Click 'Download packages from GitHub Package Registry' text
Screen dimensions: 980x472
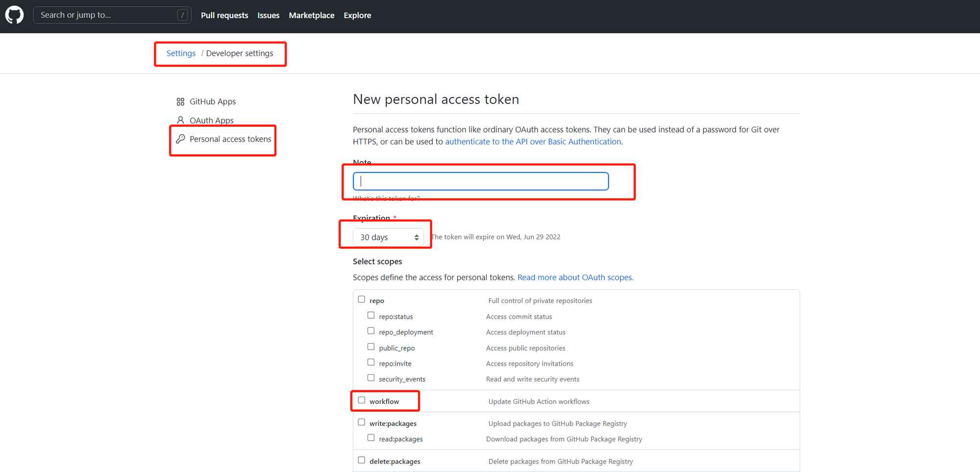click(x=564, y=439)
